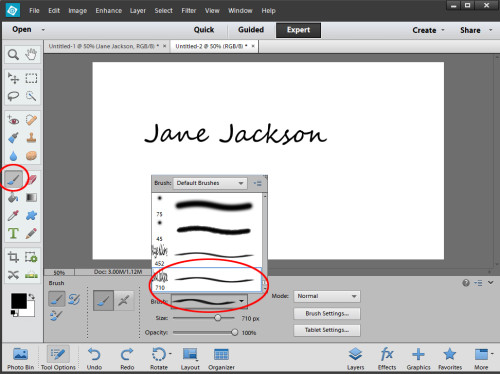Switch to Guided edit mode
Screen dimensions: 500x374
[251, 30]
